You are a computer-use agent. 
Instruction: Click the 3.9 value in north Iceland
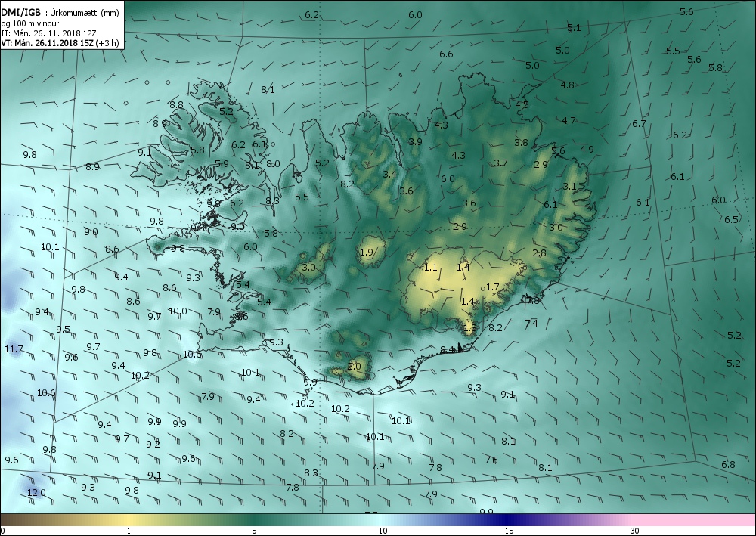[x=415, y=141]
